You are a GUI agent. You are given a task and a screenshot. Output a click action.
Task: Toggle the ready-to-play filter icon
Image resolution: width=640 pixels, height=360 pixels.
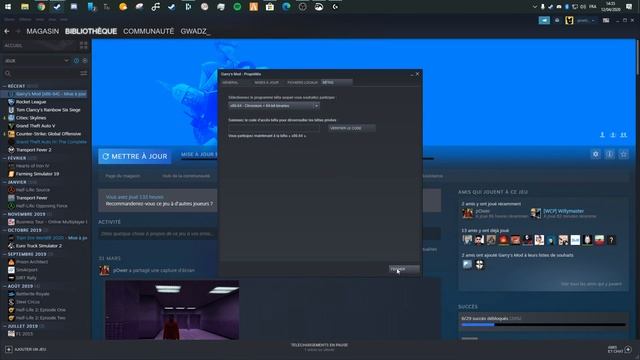[x=84, y=60]
